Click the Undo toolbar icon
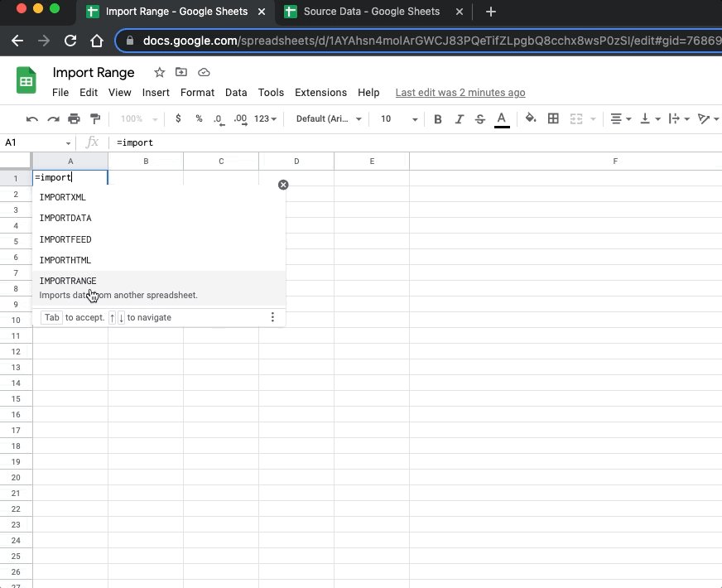Screen dimensions: 722x588 pos(31,119)
